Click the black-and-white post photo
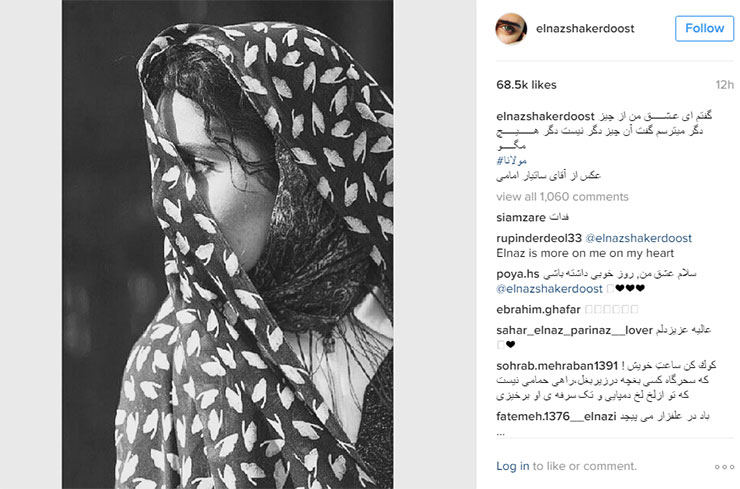740x489 pixels. coord(227,244)
